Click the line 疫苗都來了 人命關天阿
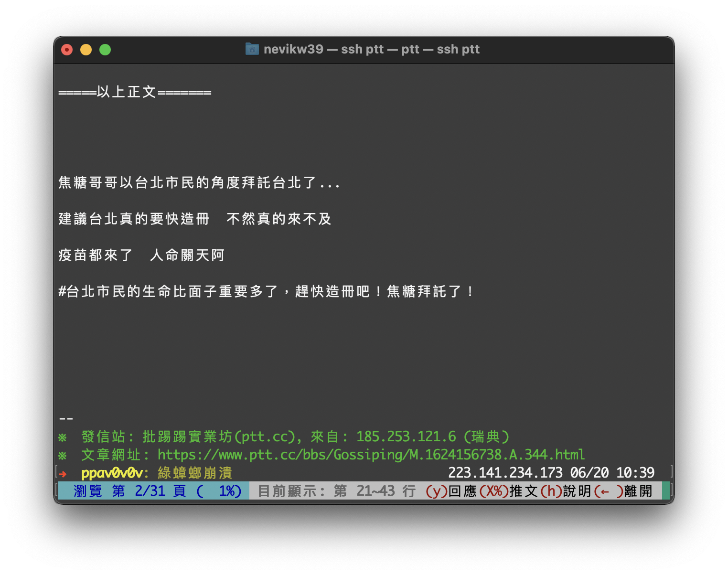 [141, 255]
